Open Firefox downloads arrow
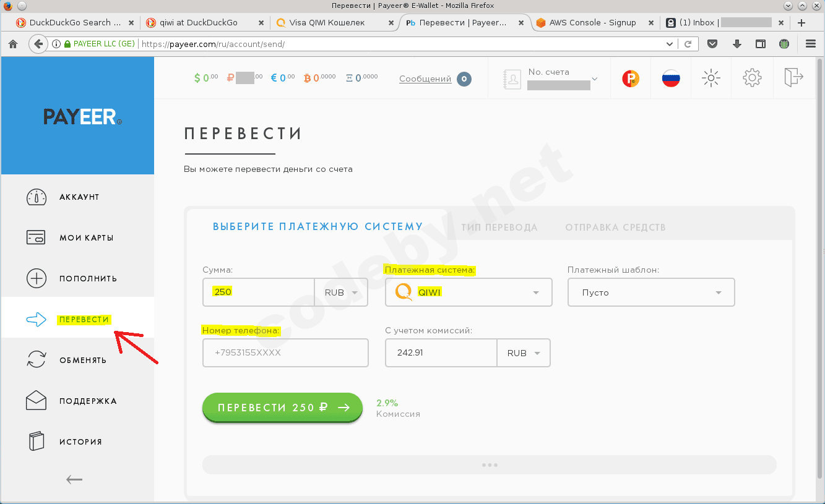Viewport: 825px width, 504px height. [x=736, y=44]
